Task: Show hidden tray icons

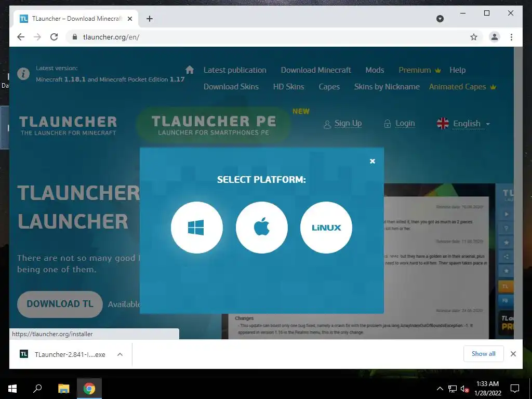Action: [x=440, y=389]
